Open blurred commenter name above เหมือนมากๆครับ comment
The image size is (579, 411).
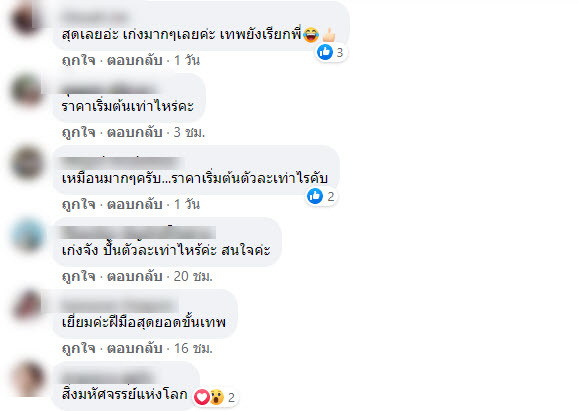coord(121,162)
